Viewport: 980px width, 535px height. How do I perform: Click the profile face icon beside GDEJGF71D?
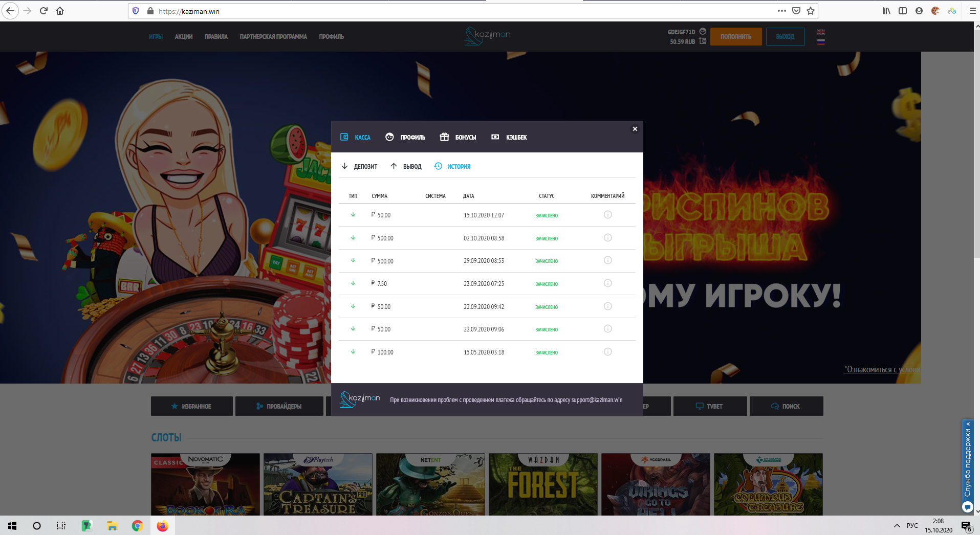[703, 31]
